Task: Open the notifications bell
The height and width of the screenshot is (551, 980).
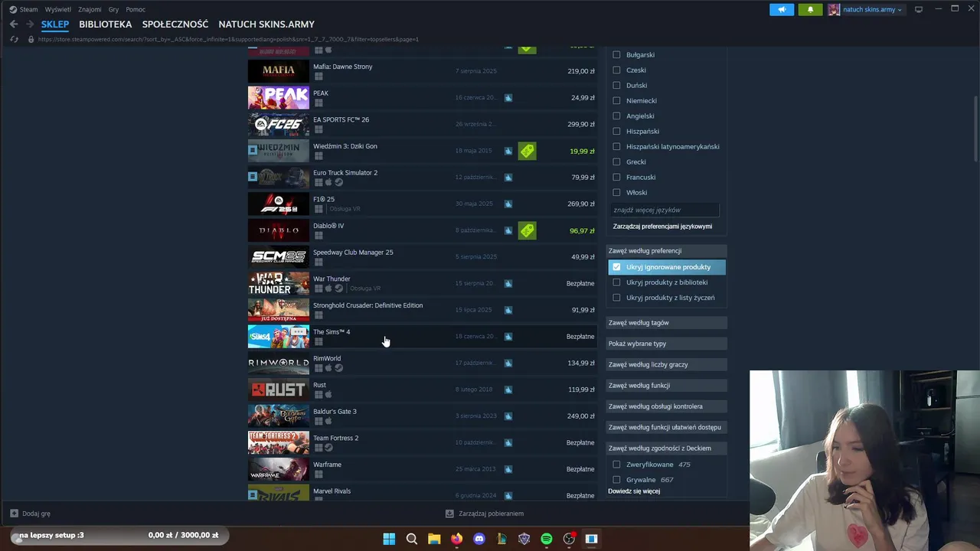Action: point(810,10)
